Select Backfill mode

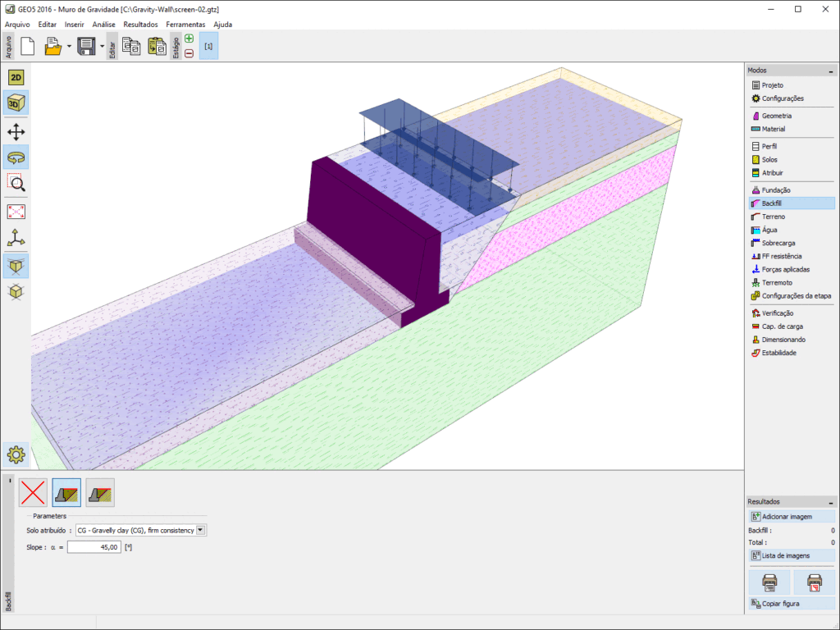pyautogui.click(x=792, y=203)
